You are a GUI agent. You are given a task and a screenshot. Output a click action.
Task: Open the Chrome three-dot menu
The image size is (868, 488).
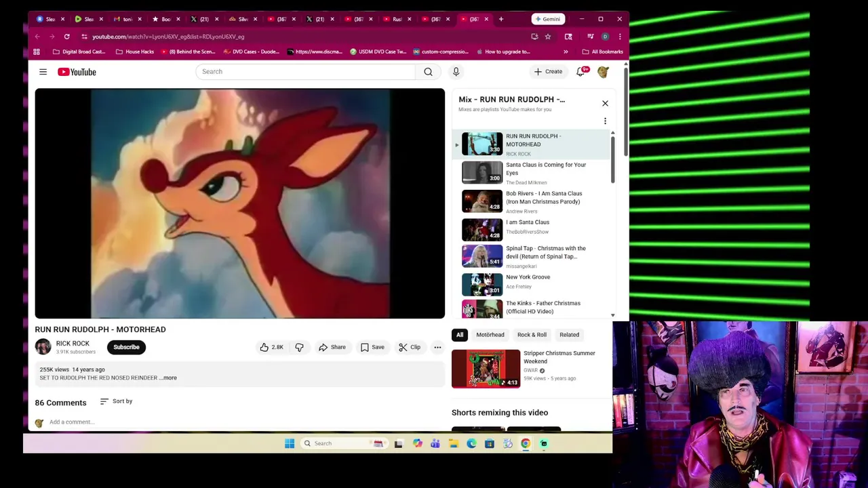point(619,37)
